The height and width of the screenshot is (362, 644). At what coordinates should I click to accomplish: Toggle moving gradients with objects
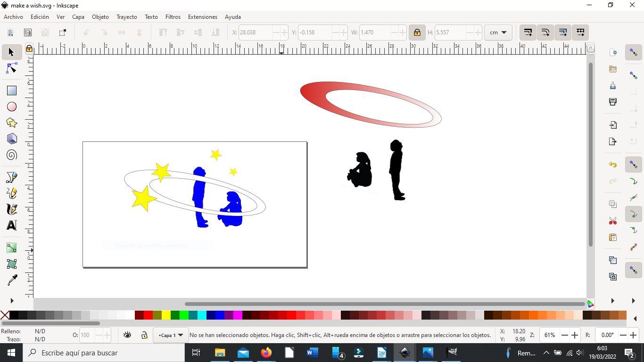click(563, 33)
